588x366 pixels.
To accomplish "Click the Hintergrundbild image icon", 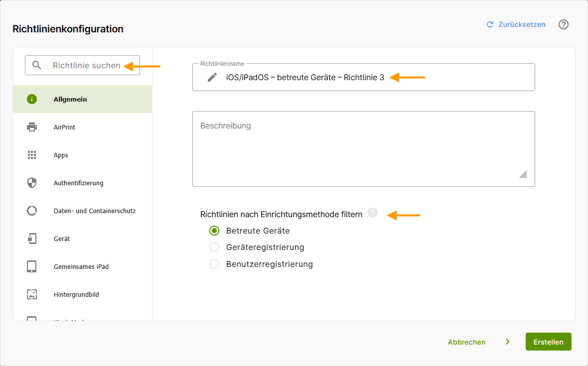I will (x=32, y=294).
